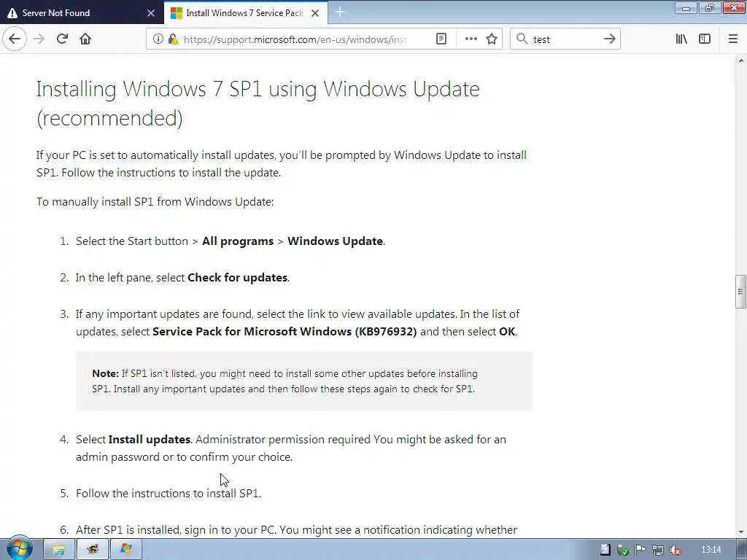The width and height of the screenshot is (747, 560).
Task: Click the bold text All programs
Action: click(x=238, y=241)
